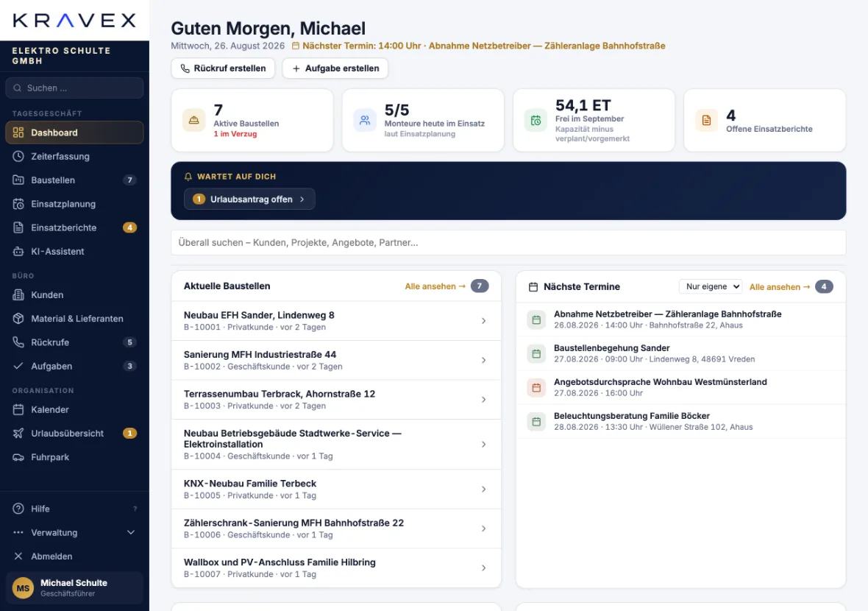Image resolution: width=868 pixels, height=611 pixels.
Task: Click the Einsatzberichte badge showing 4
Action: click(129, 227)
